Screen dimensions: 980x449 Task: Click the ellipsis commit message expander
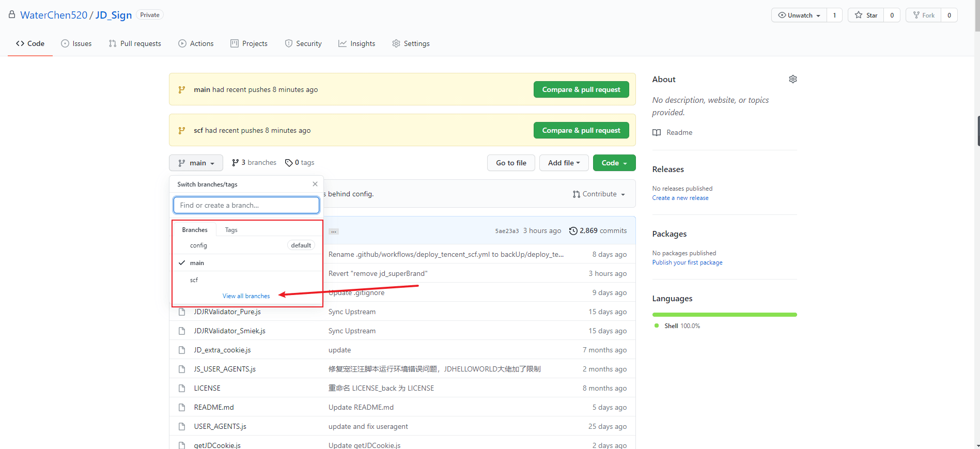pyautogui.click(x=334, y=231)
